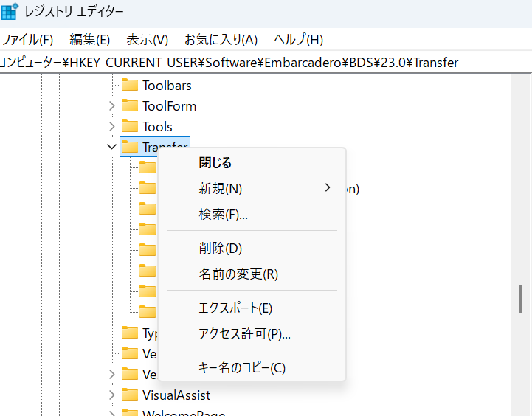Click the Transfer folder icon
The image size is (532, 416).
(130, 148)
